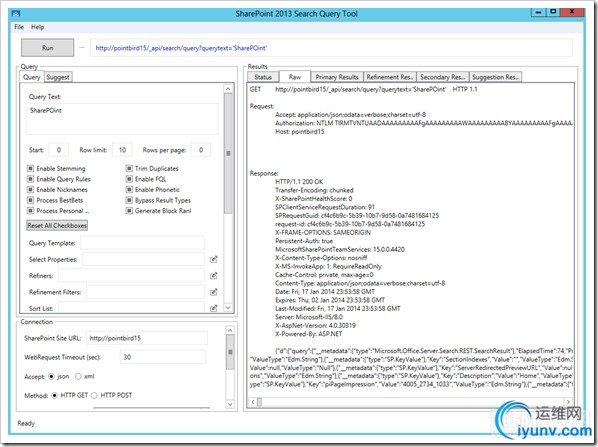Open the Status results tab
Viewport: 598px width, 447px height.
(x=263, y=77)
